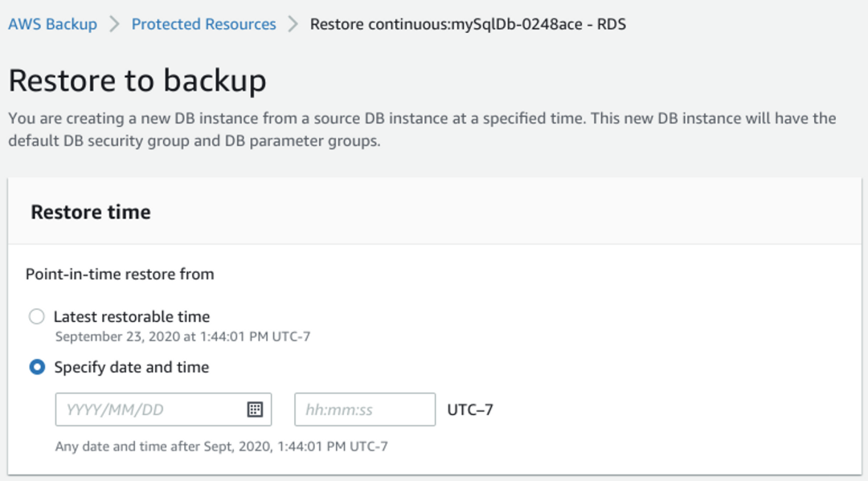Screen dimensions: 868x481
Task: Open the Protected Resources breadcrumb link
Action: click(203, 24)
